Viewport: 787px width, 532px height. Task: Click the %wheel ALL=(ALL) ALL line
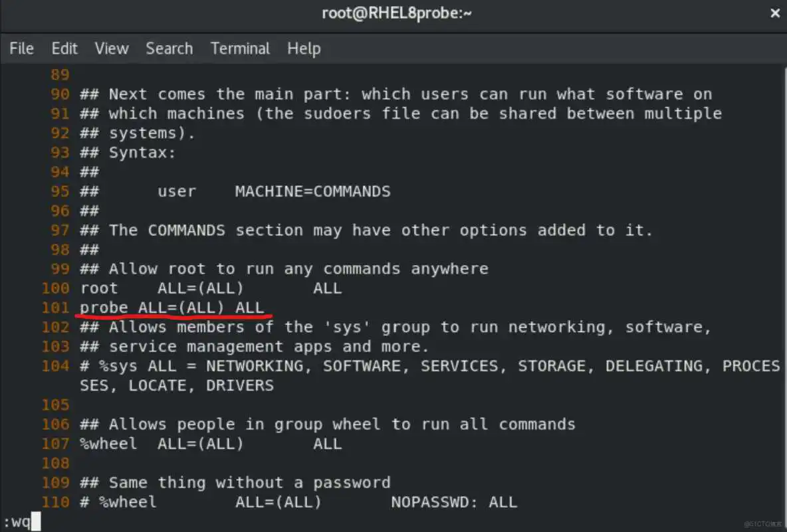pos(211,444)
